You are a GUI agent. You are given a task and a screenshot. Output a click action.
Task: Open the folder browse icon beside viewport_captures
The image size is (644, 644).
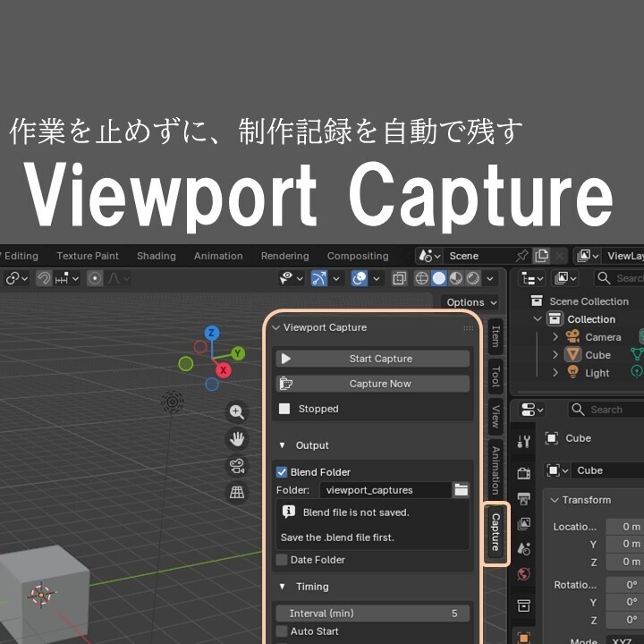click(x=461, y=490)
